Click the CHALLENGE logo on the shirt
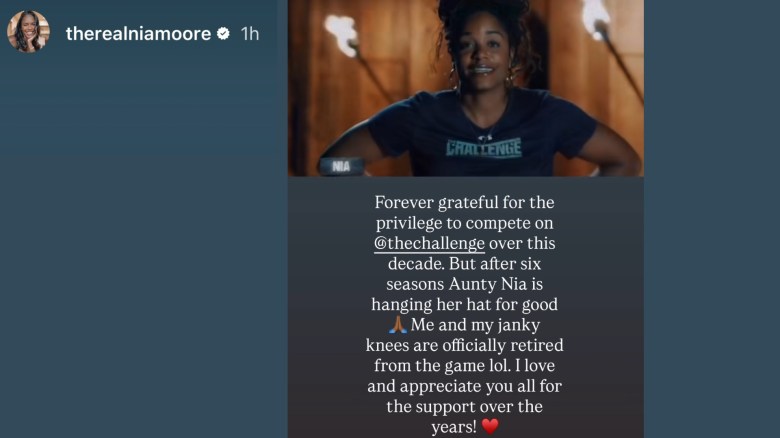This screenshot has height=438, width=780. coord(484,148)
